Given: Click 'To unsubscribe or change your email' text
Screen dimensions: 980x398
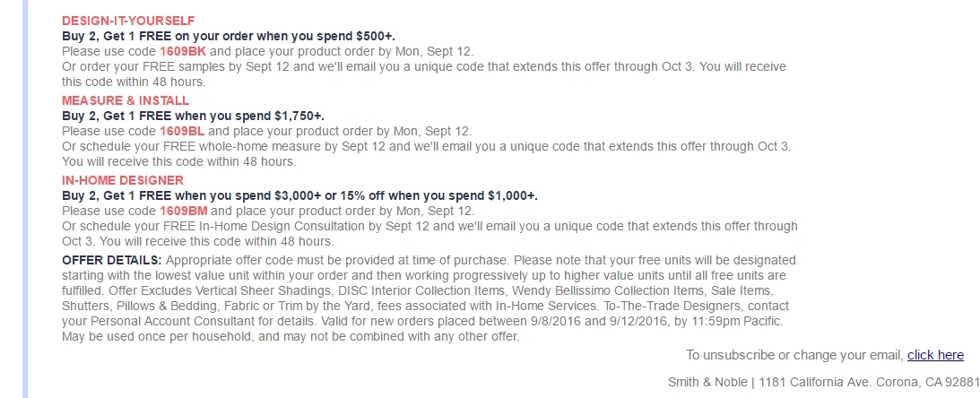Looking at the screenshot, I should pyautogui.click(x=795, y=355).
